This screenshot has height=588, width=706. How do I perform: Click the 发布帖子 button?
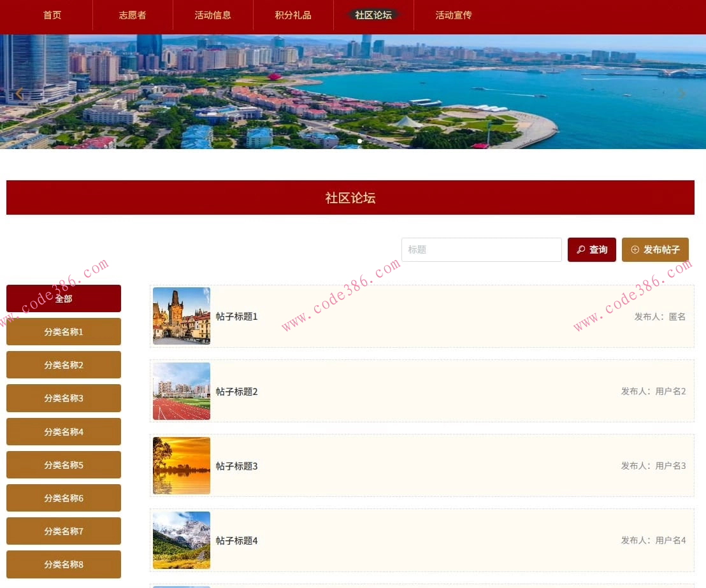(655, 250)
